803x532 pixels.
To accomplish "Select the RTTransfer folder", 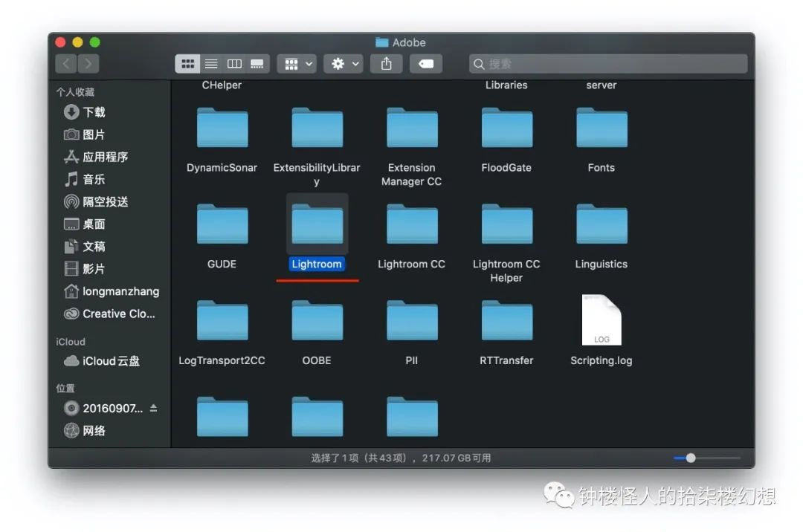I will [x=506, y=321].
